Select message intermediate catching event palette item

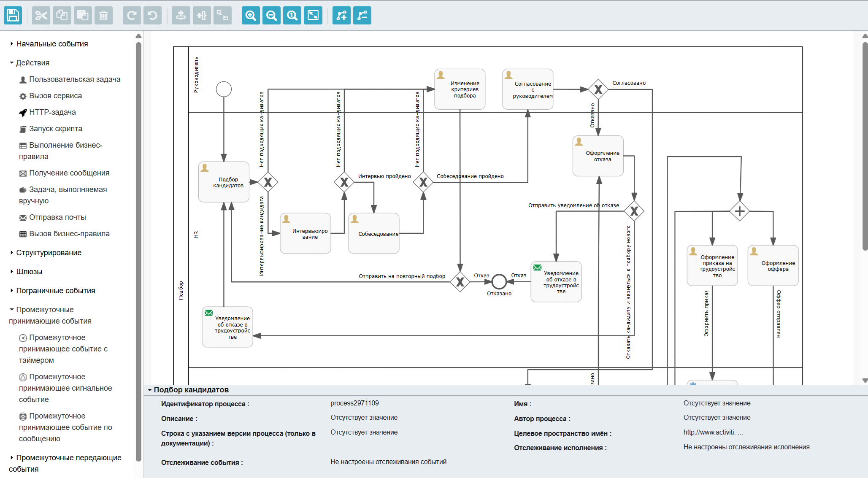[x=65, y=427]
